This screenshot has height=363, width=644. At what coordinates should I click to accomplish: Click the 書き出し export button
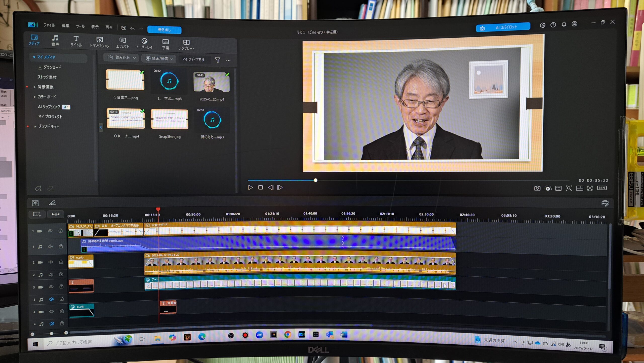(x=164, y=30)
